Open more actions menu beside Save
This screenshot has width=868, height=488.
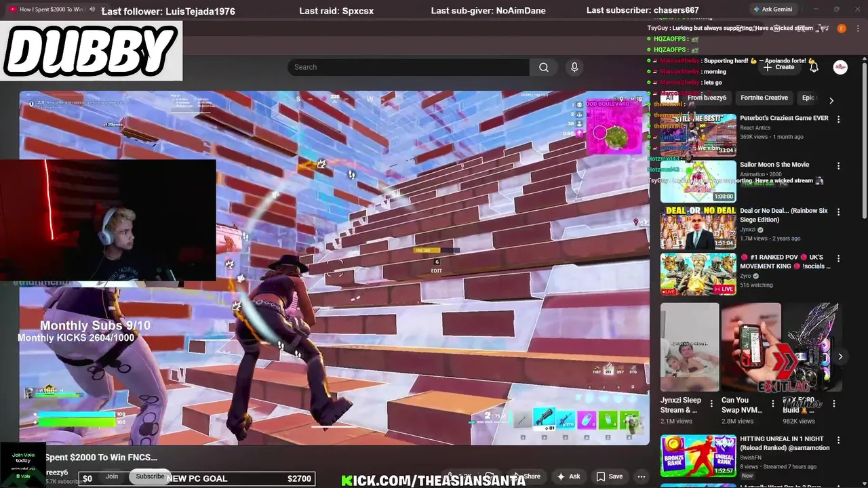pos(641,476)
